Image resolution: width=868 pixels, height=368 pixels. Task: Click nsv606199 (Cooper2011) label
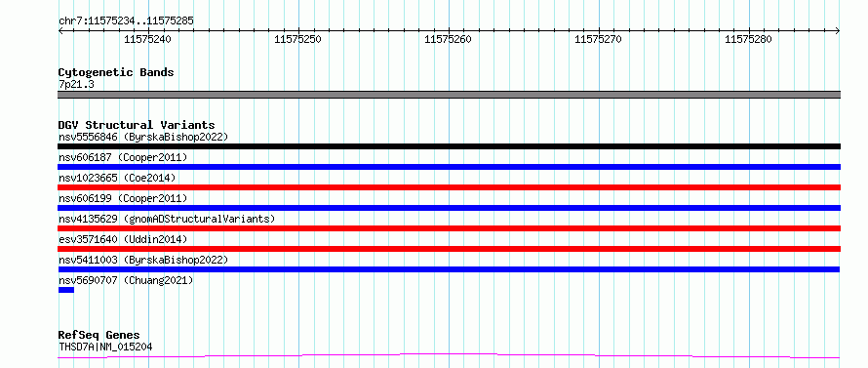(123, 198)
